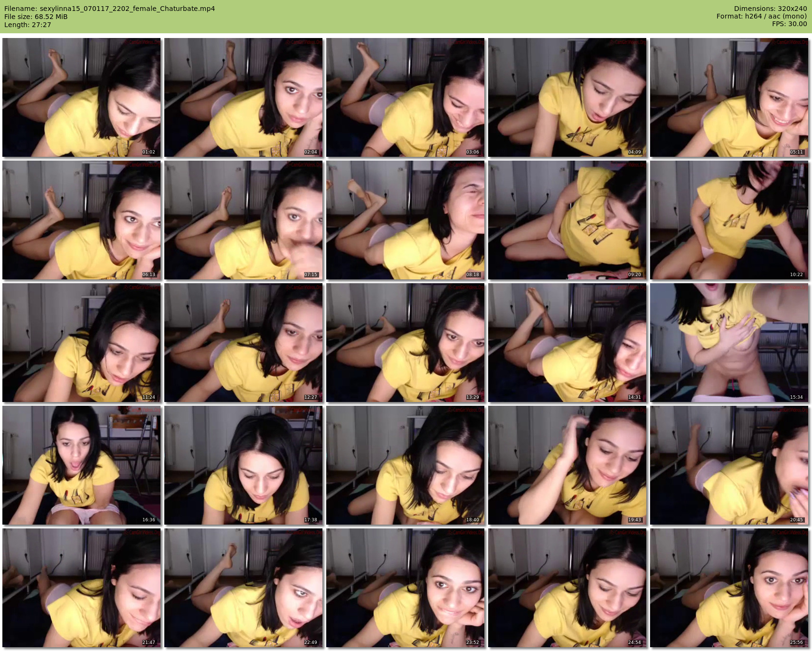
Task: Click the "Length: 27:27" text
Action: [x=28, y=25]
